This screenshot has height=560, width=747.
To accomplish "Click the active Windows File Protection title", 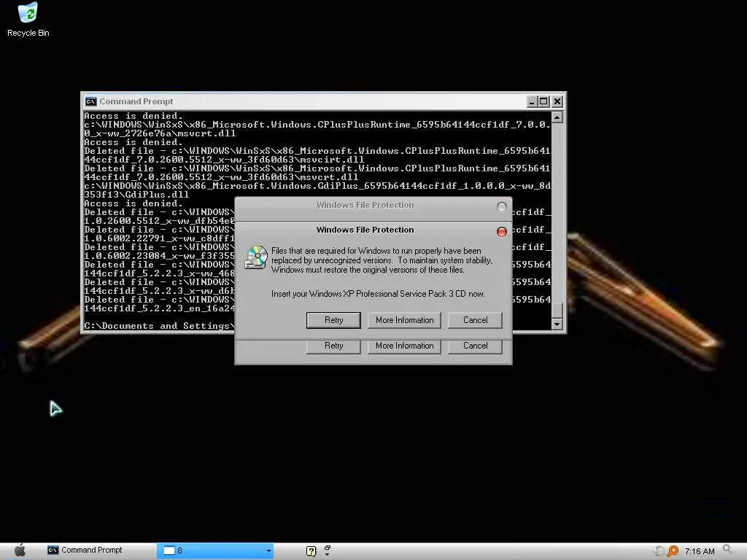I will (365, 230).
